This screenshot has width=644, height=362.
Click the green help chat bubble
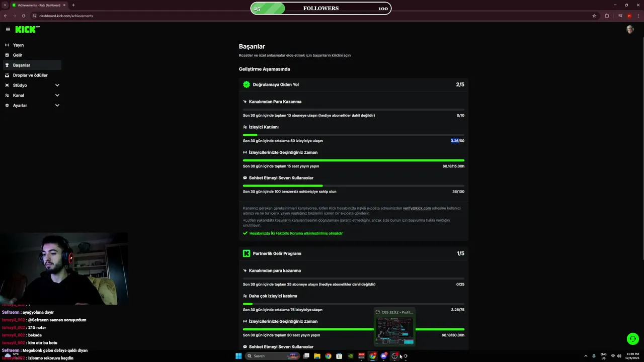(633, 339)
